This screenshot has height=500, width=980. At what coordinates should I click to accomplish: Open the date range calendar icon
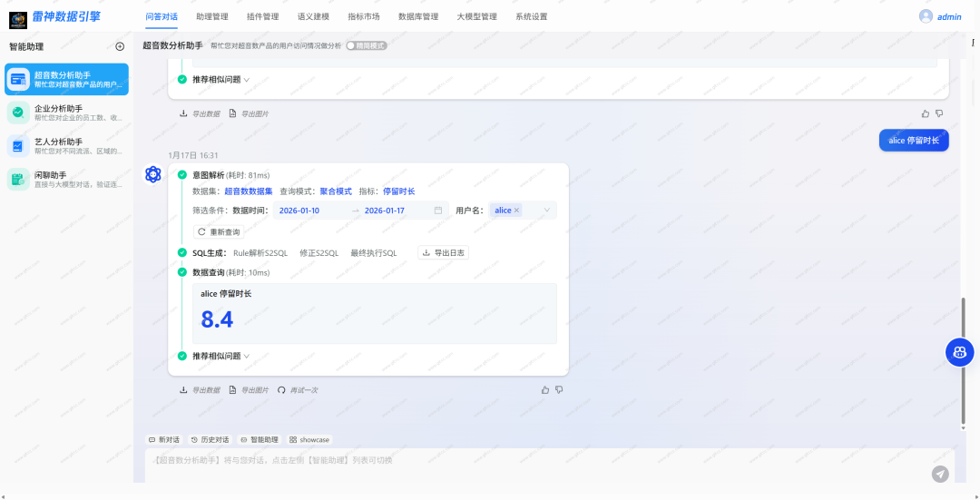pyautogui.click(x=438, y=211)
